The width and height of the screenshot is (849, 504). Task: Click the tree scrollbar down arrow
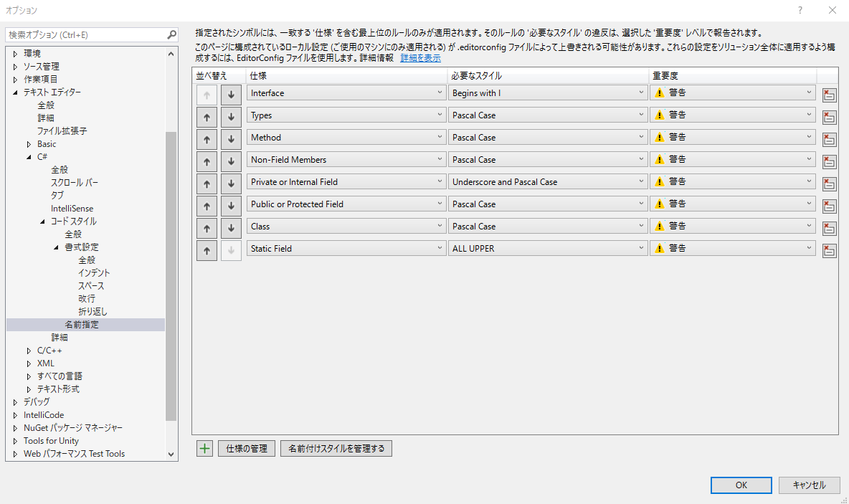click(x=171, y=455)
